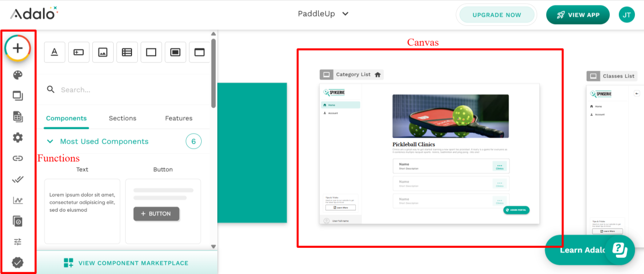Viewport: 644px width, 274px height.
Task: Open app Settings gear in sidebar
Action: coord(18,138)
